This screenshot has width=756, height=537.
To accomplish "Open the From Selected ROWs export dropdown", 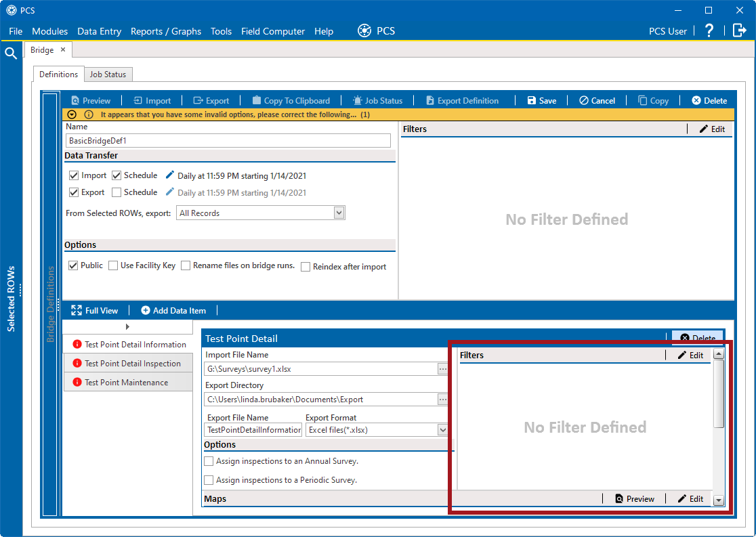I will tap(338, 212).
